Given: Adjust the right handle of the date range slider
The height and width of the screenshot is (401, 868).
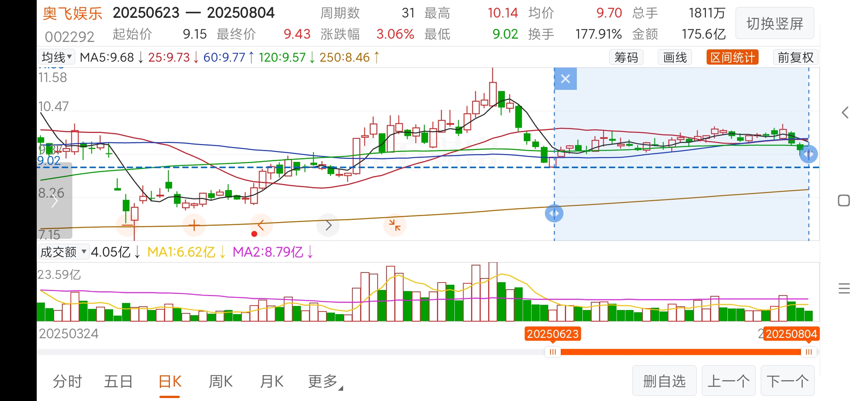Looking at the screenshot, I should coord(809,352).
